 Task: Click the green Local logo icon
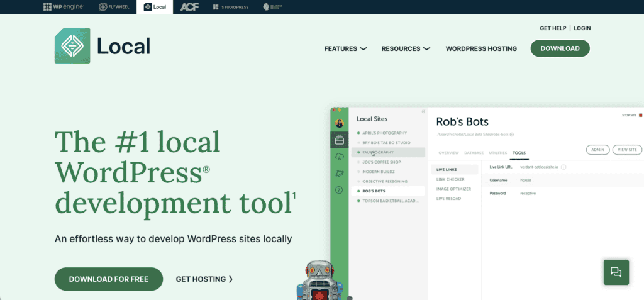click(x=72, y=46)
